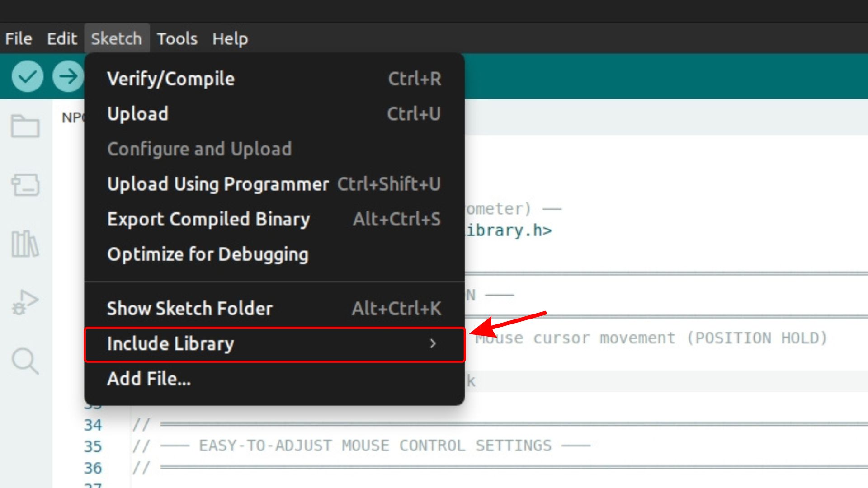Open the Tools menu

click(177, 39)
